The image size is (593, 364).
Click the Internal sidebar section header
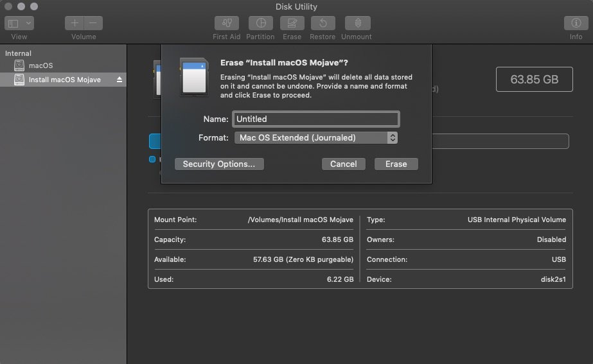18,53
